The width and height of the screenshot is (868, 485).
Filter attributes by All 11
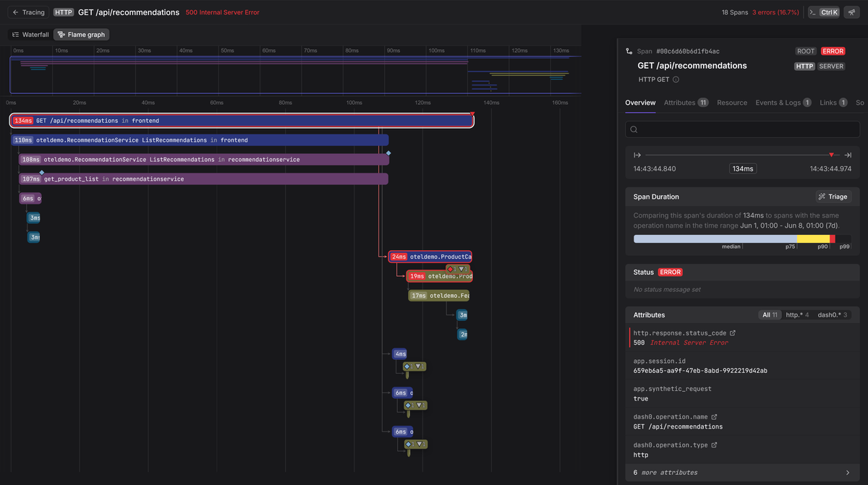pyautogui.click(x=770, y=315)
